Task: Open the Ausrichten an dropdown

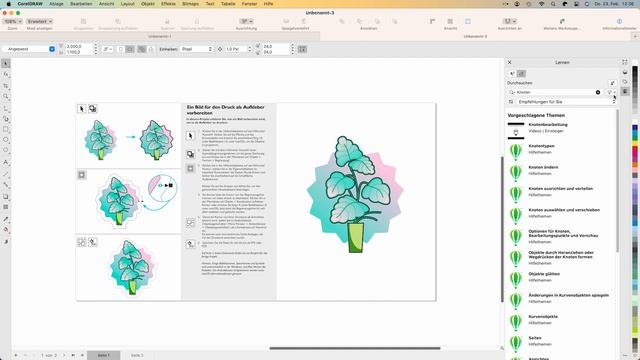Action: click(509, 21)
